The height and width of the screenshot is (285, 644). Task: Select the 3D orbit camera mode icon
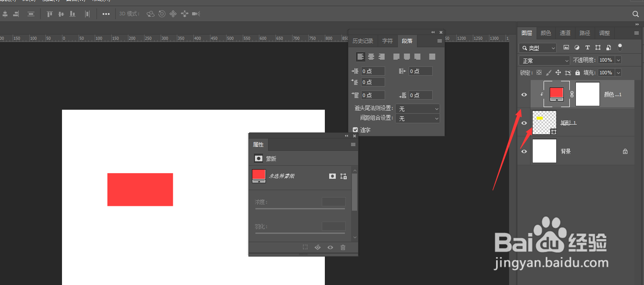click(151, 14)
